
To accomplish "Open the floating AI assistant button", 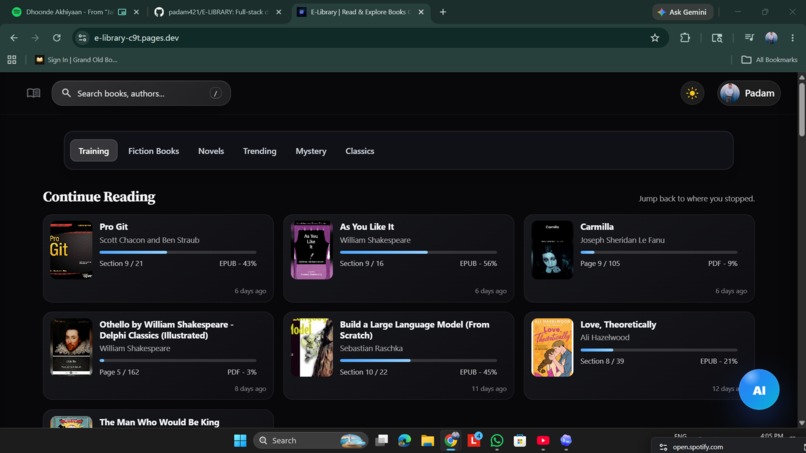I will click(x=759, y=390).
